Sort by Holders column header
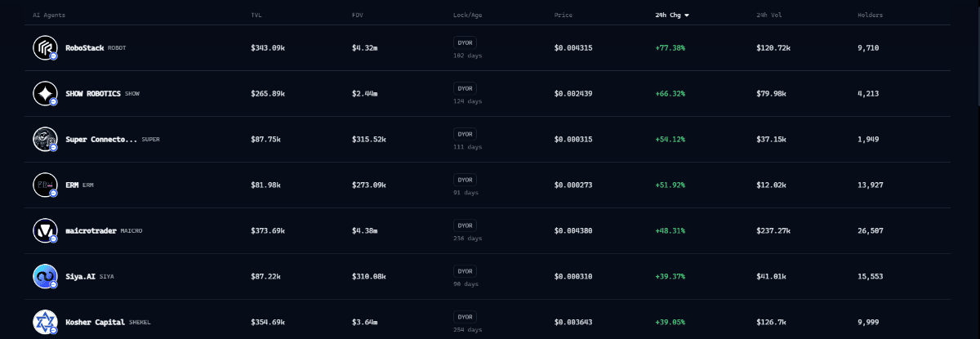The height and width of the screenshot is (339, 980). [870, 16]
